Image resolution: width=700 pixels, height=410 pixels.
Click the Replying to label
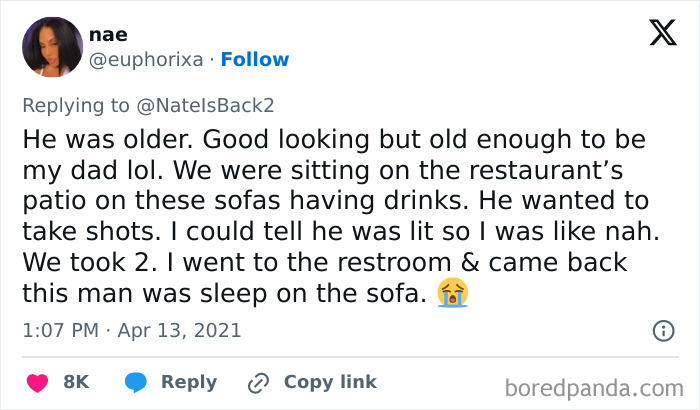click(x=76, y=105)
